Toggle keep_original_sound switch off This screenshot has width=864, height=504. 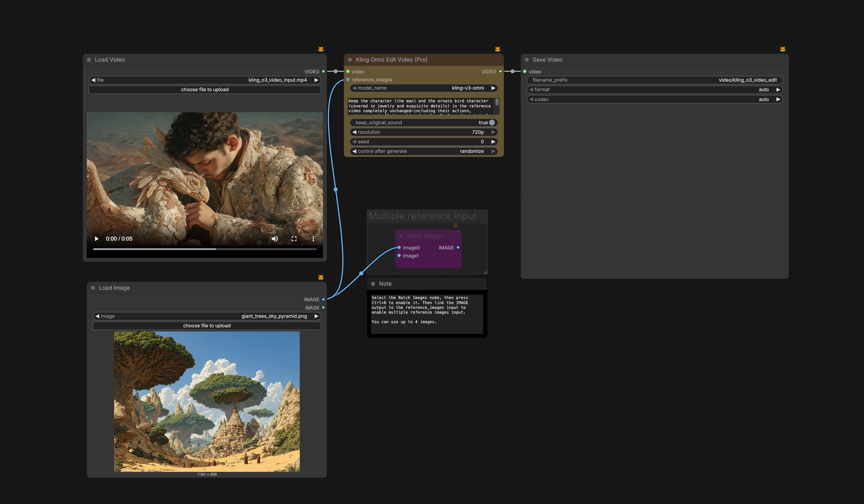click(492, 122)
